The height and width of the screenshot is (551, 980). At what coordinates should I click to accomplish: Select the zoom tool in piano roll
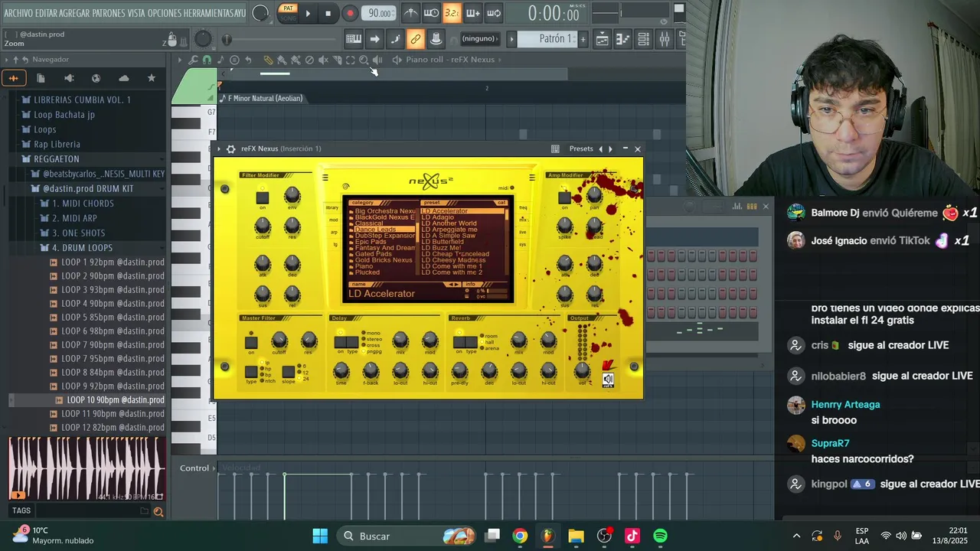click(x=364, y=60)
